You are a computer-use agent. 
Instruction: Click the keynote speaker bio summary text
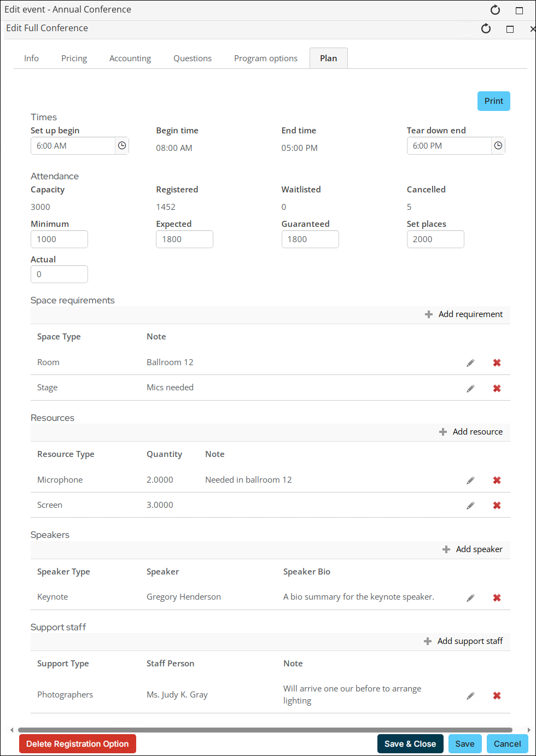tap(359, 597)
